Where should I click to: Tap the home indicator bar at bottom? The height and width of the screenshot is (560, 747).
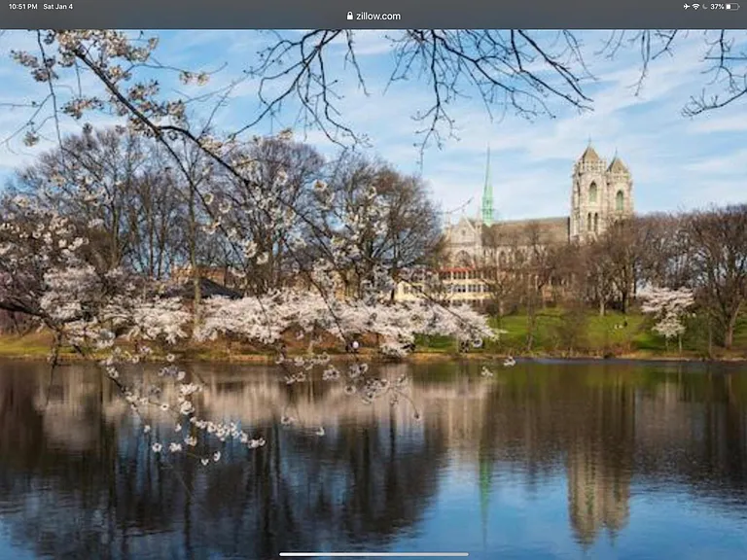pos(373,554)
